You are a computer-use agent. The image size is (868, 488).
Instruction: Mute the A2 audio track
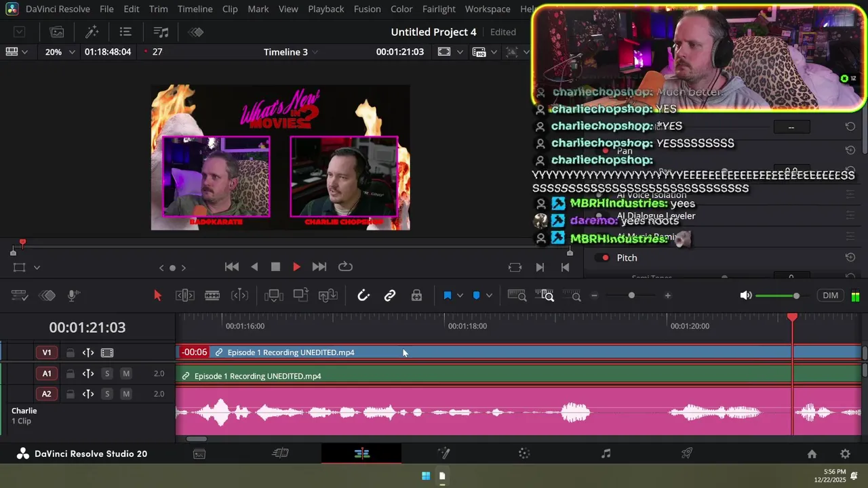click(126, 394)
